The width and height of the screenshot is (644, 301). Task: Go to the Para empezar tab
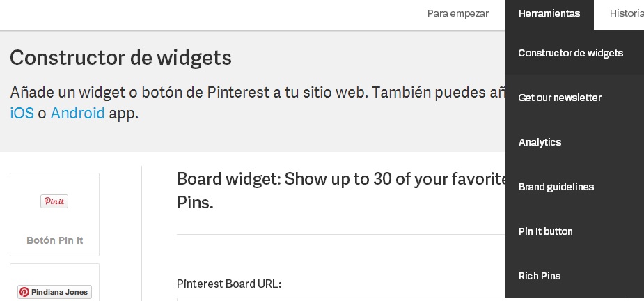tap(458, 13)
